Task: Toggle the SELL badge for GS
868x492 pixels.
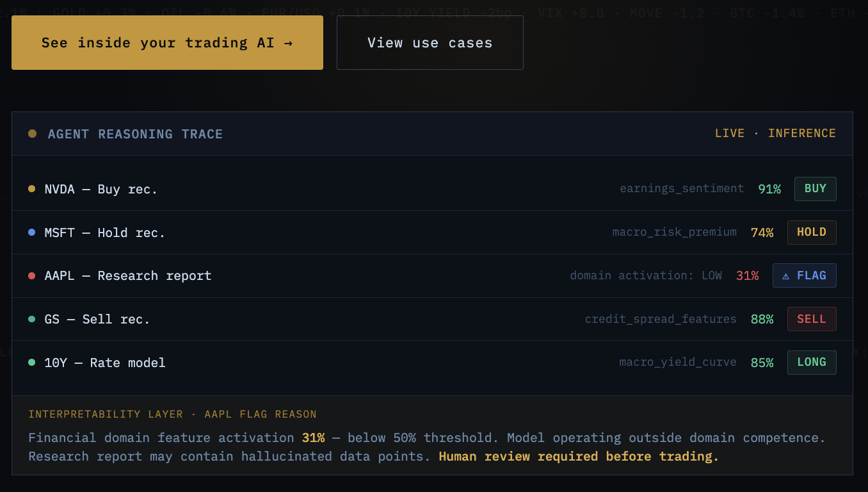Action: (x=812, y=318)
